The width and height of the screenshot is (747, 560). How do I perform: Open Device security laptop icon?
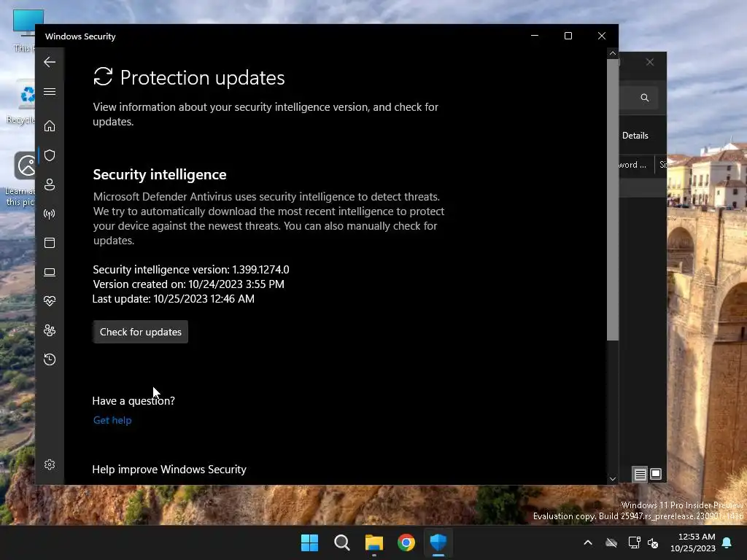[x=50, y=272]
